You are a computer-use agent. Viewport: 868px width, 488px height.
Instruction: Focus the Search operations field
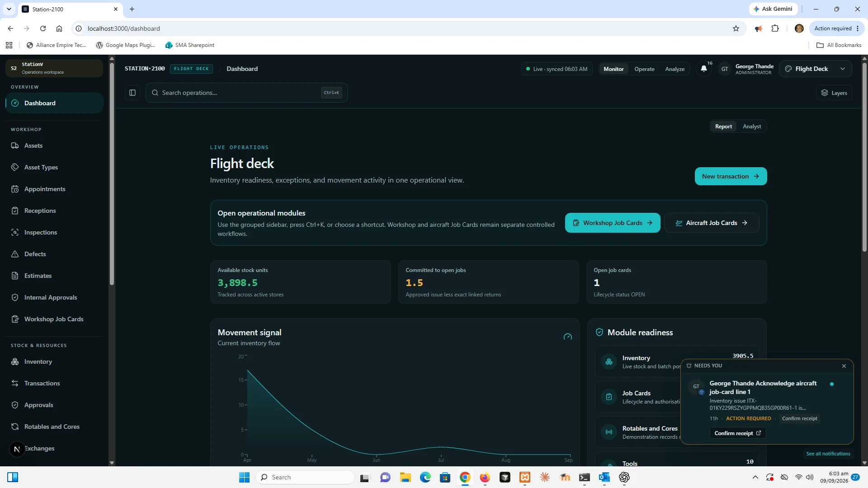click(x=247, y=93)
